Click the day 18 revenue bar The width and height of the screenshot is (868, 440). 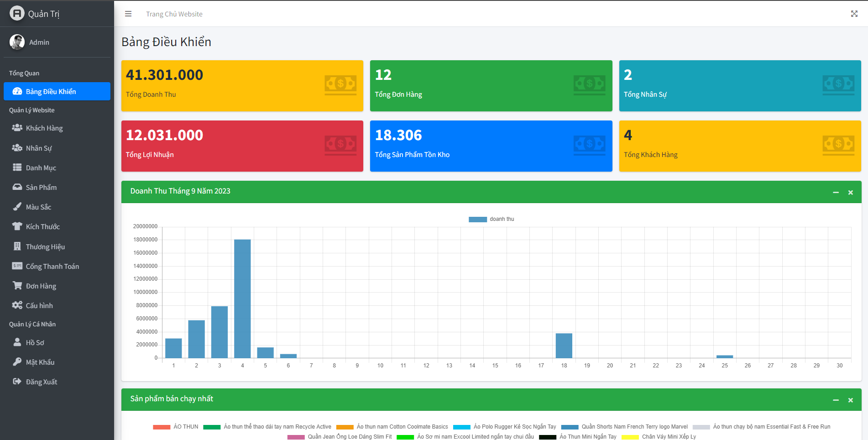click(564, 346)
